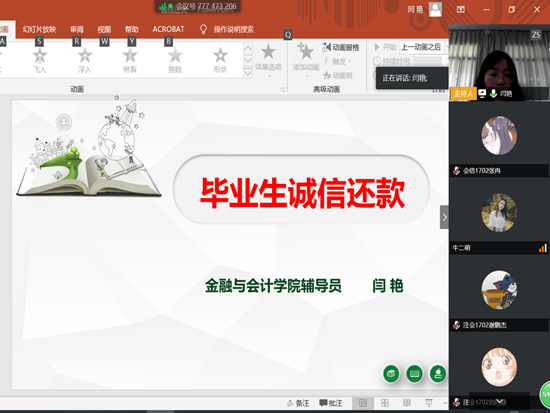Open the Start (开始) timing dropdown
This screenshot has height=413, width=550.
424,47
